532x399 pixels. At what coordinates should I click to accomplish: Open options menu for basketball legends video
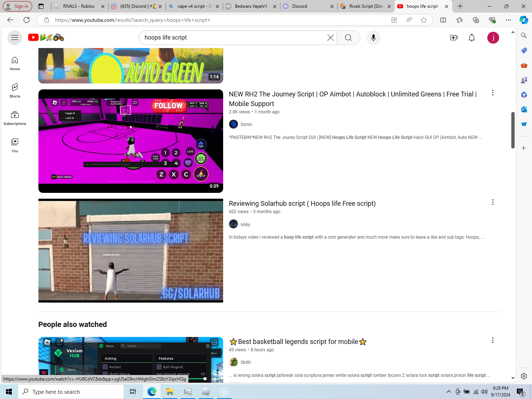click(x=492, y=341)
